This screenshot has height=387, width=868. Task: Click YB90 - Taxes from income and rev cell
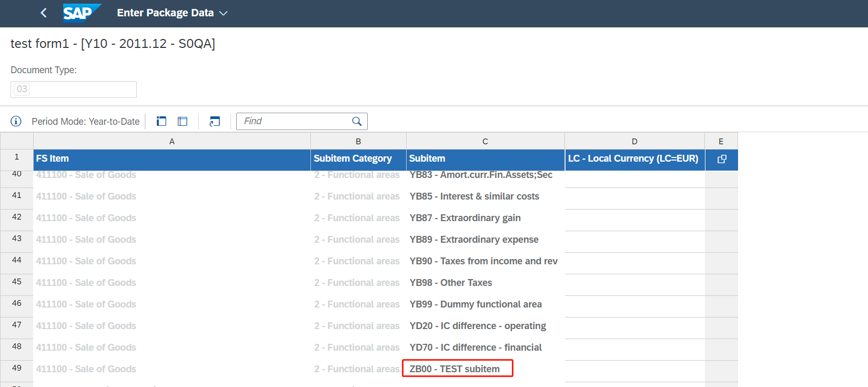[x=486, y=263]
